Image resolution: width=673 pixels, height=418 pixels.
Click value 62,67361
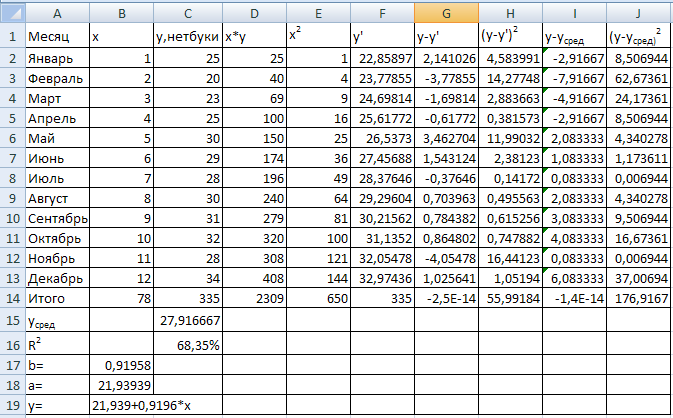tap(638, 78)
